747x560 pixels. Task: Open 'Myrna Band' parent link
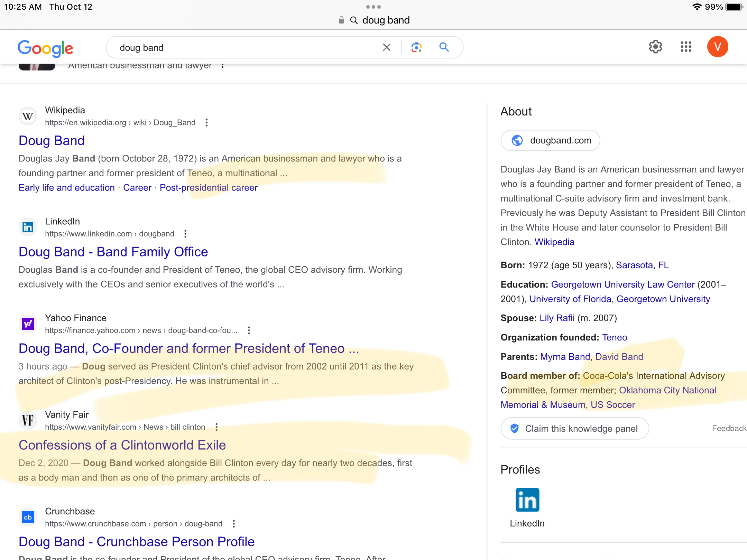click(565, 357)
